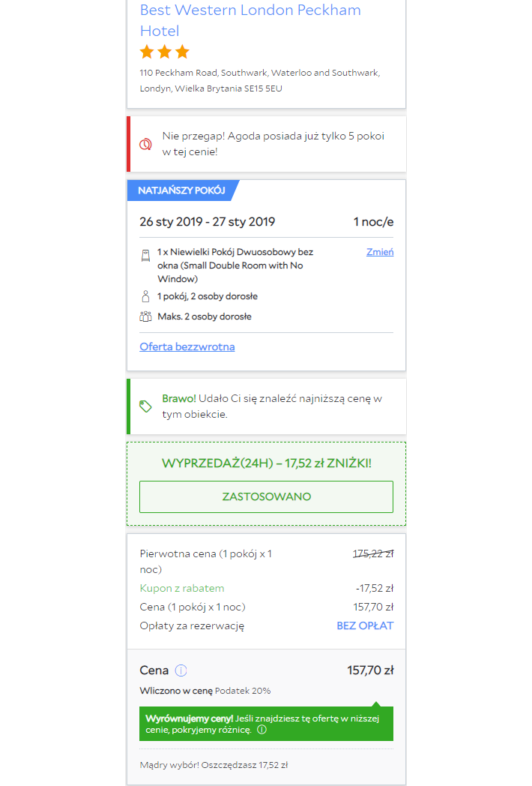Screen dimensions: 532x786
Task: Click the green price tag icon near Brawo
Action: (145, 406)
